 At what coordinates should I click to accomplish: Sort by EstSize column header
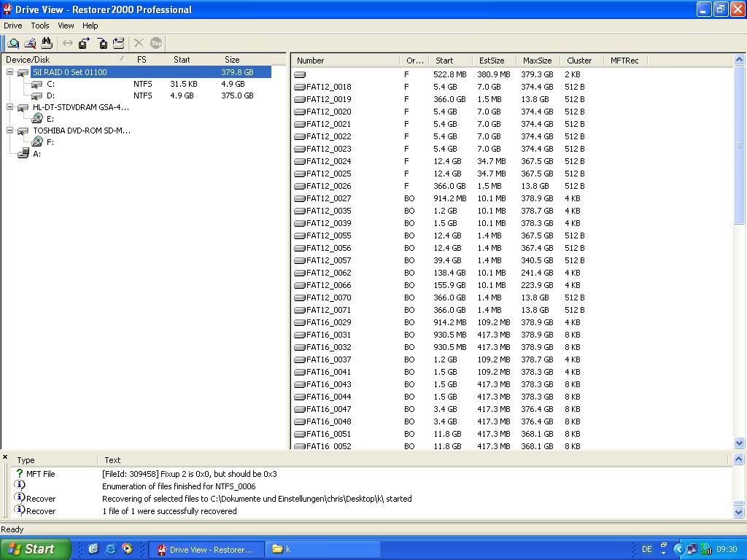(x=495, y=61)
